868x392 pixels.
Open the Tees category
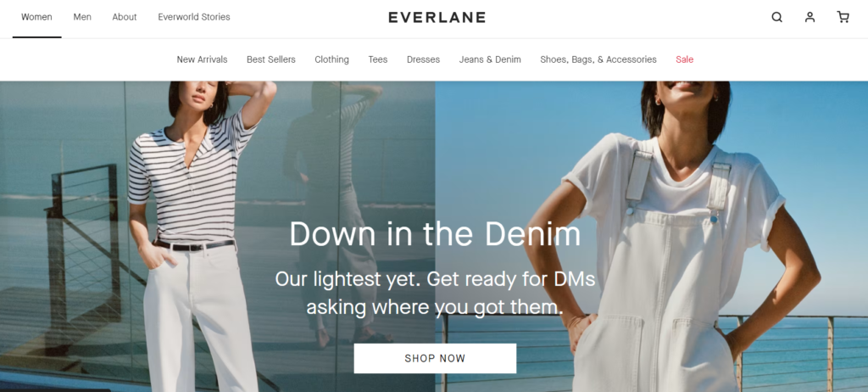378,59
